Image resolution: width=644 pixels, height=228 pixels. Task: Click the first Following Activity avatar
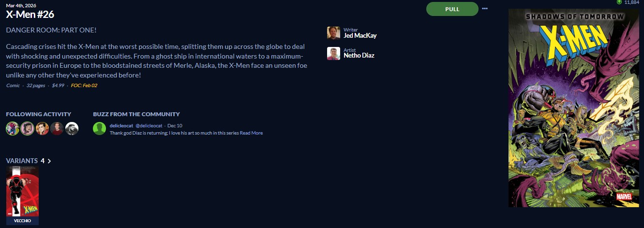[13, 128]
